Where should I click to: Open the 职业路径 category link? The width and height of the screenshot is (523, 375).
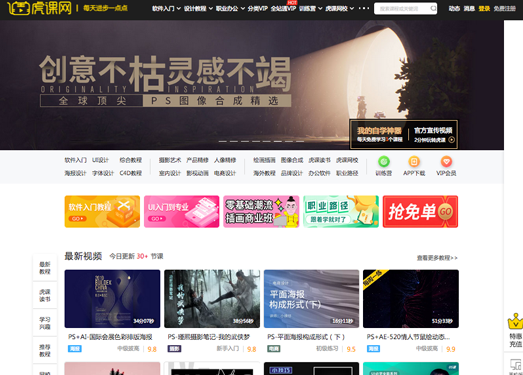click(x=347, y=173)
